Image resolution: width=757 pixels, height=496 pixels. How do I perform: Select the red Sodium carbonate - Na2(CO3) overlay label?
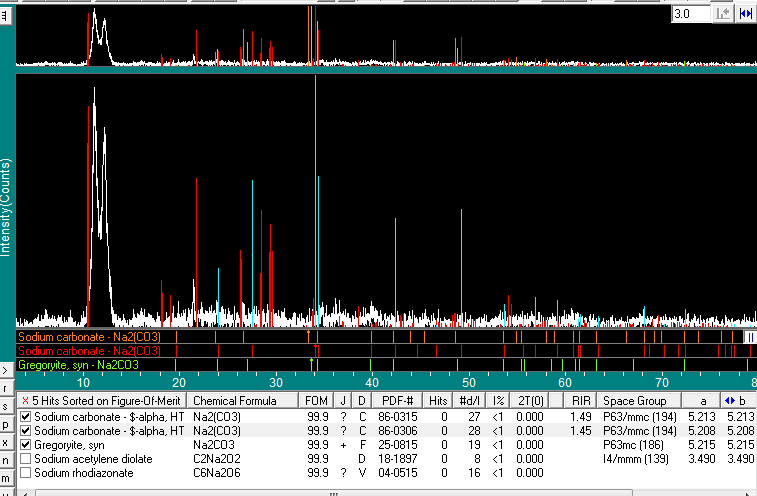[x=89, y=351]
